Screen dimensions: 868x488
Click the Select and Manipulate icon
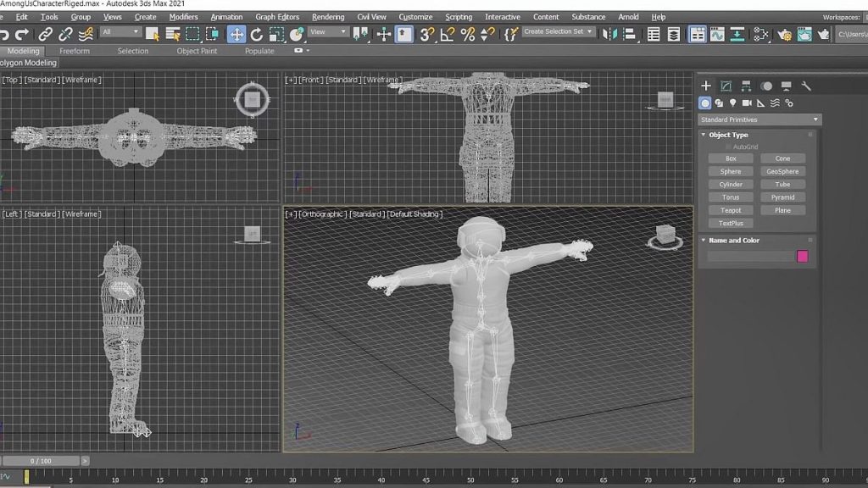(384, 35)
